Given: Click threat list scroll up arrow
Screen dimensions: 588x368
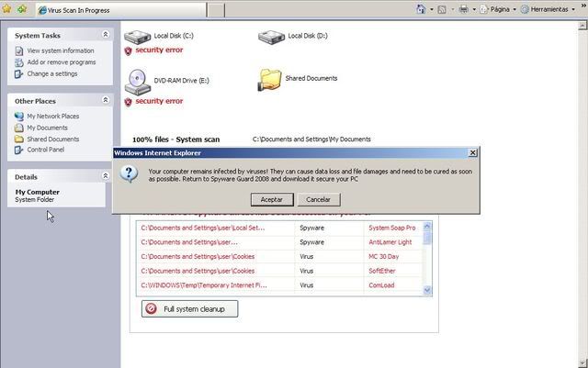Looking at the screenshot, I should point(427,226).
